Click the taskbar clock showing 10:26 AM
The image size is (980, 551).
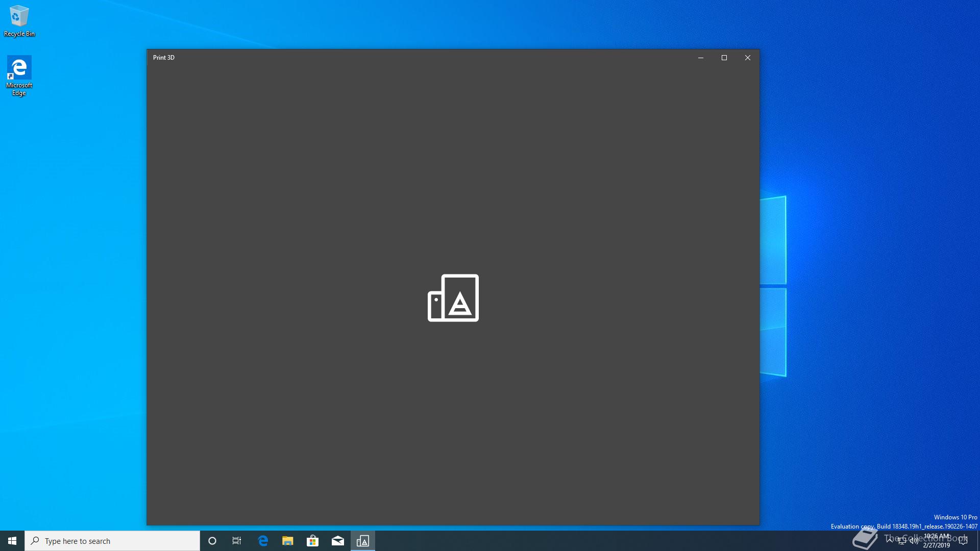tap(937, 541)
